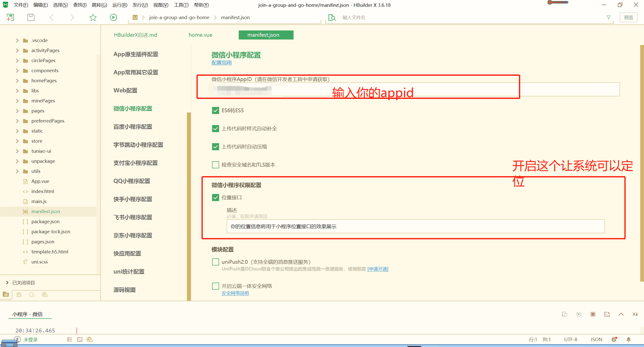Select 源码视图 in config sidebar
The image size is (644, 347).
point(124,290)
